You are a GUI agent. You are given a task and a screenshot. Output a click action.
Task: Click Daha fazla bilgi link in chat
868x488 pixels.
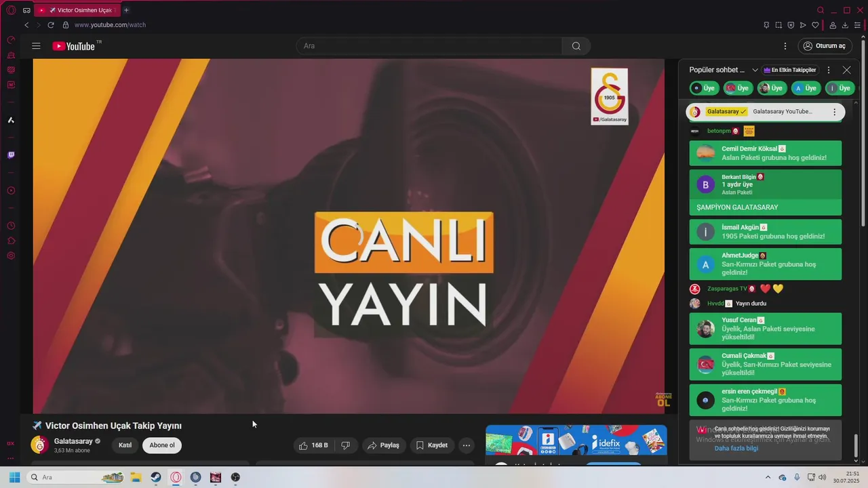coord(736,448)
